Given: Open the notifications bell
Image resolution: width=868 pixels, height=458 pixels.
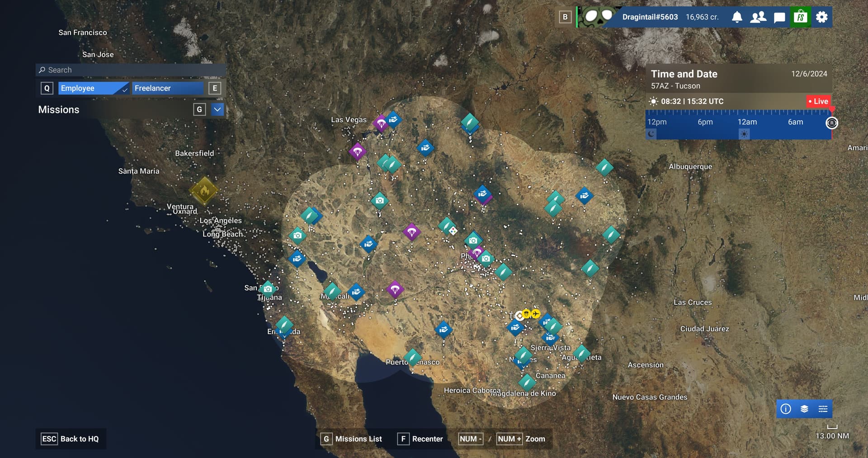Looking at the screenshot, I should tap(737, 17).
